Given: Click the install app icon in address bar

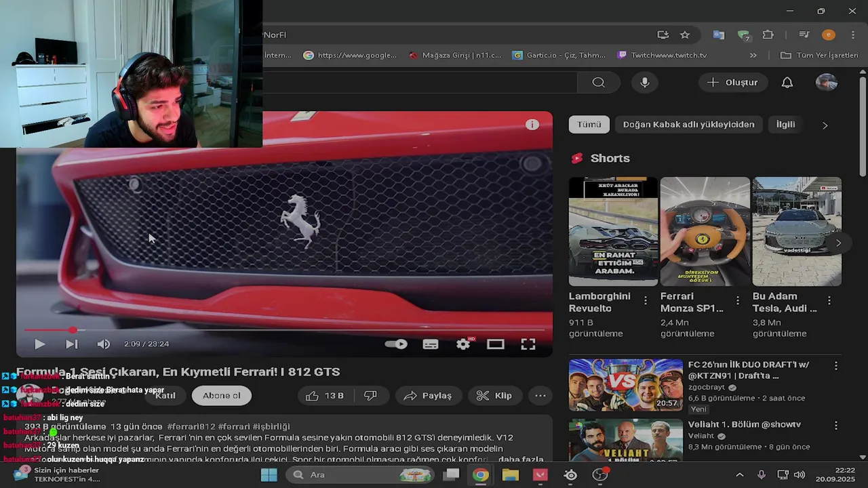Looking at the screenshot, I should [663, 35].
